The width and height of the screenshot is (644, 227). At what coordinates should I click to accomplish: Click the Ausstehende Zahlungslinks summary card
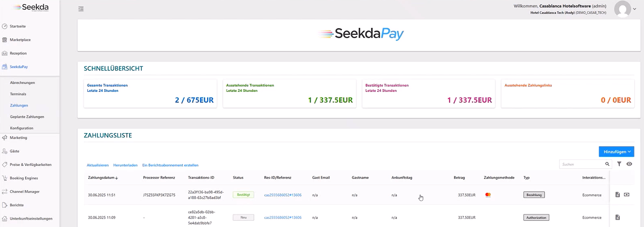click(x=568, y=94)
